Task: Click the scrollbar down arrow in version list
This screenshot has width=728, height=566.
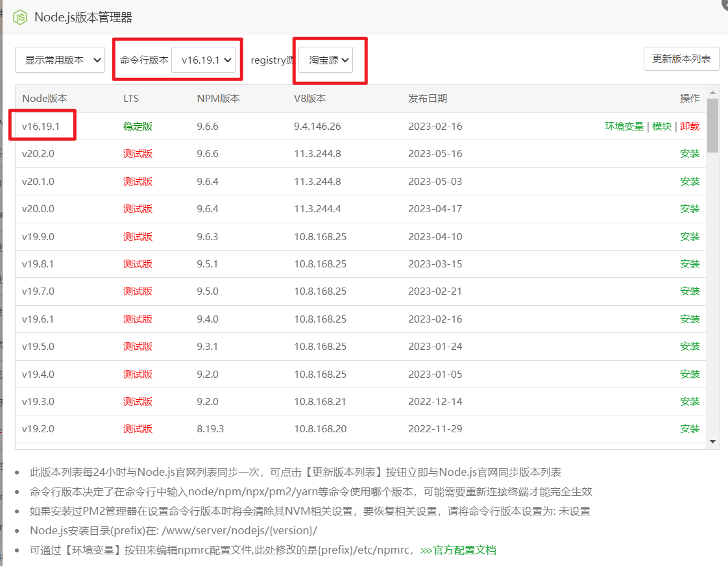Action: [x=712, y=441]
